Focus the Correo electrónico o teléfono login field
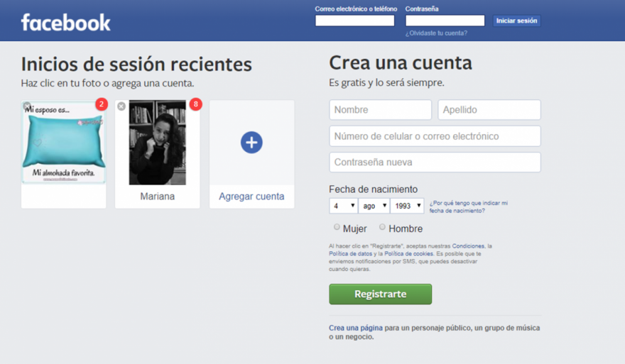The width and height of the screenshot is (625, 364). click(354, 21)
